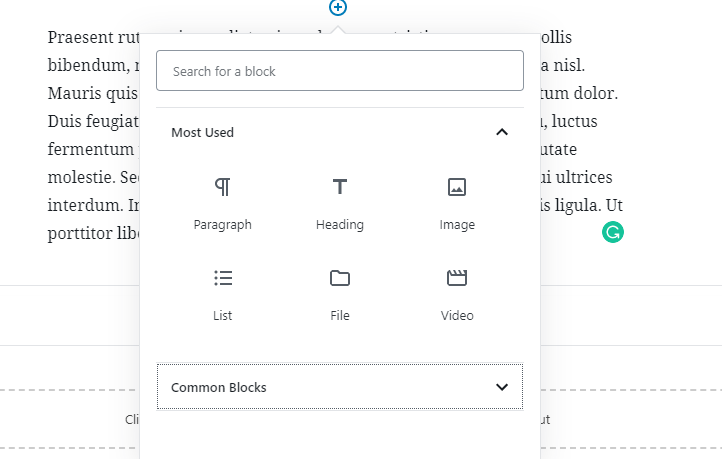Click the Heading text label
722x459 pixels.
(x=340, y=225)
